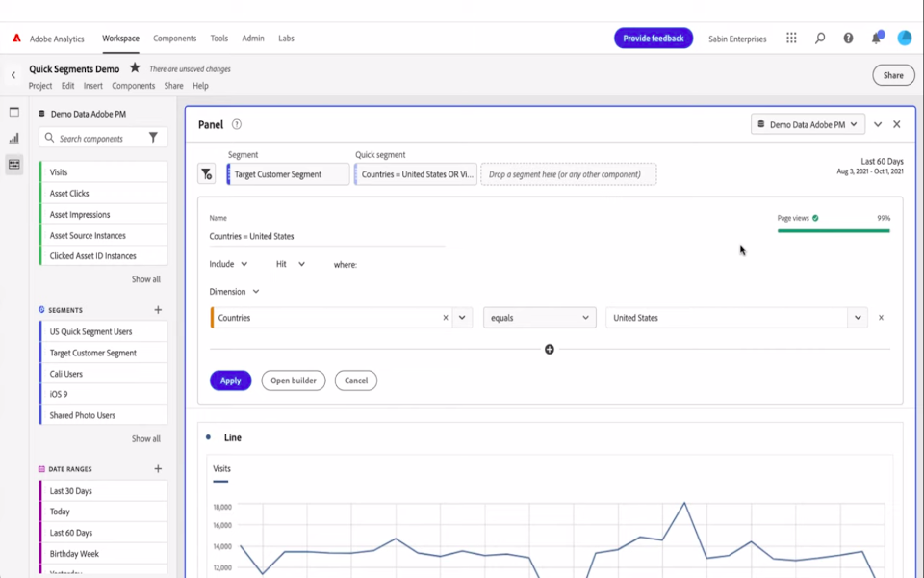Toggle the favorite star for the project

[135, 67]
